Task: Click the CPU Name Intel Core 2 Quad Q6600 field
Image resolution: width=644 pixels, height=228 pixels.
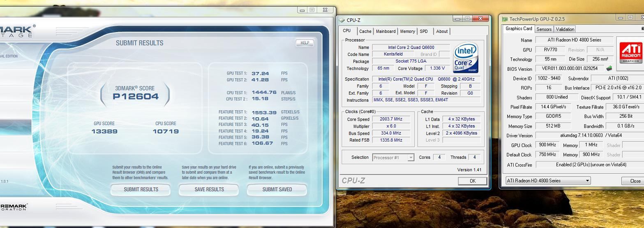Action: pyautogui.click(x=411, y=47)
